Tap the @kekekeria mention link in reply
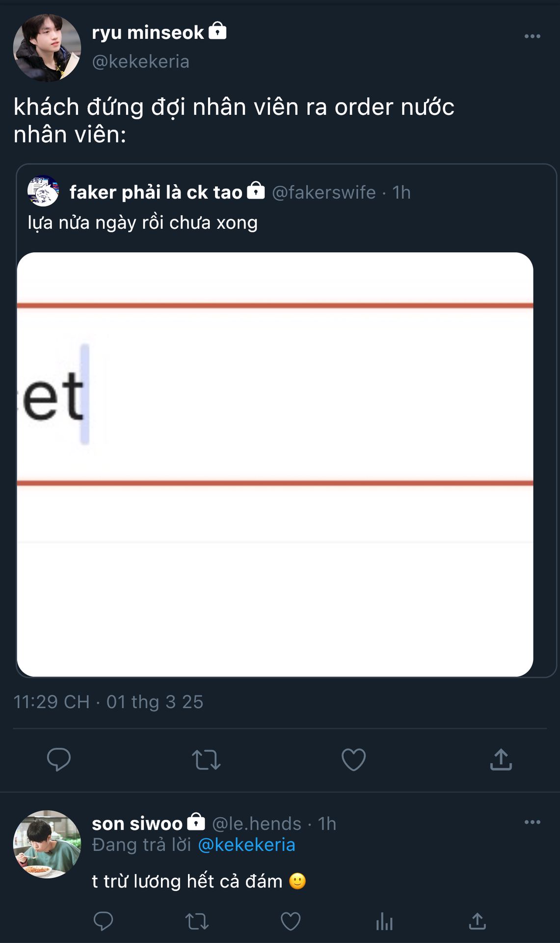 tap(246, 845)
